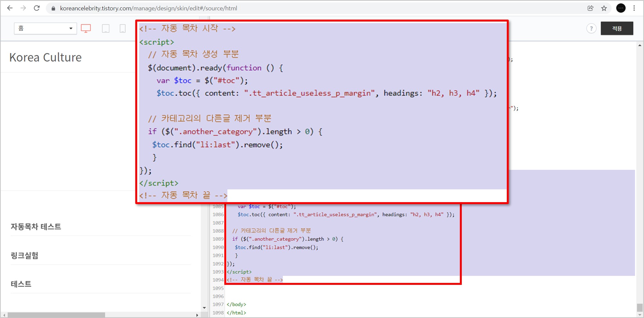Click the editor $toc.find("li:last").remove() on line 1090

(276, 247)
